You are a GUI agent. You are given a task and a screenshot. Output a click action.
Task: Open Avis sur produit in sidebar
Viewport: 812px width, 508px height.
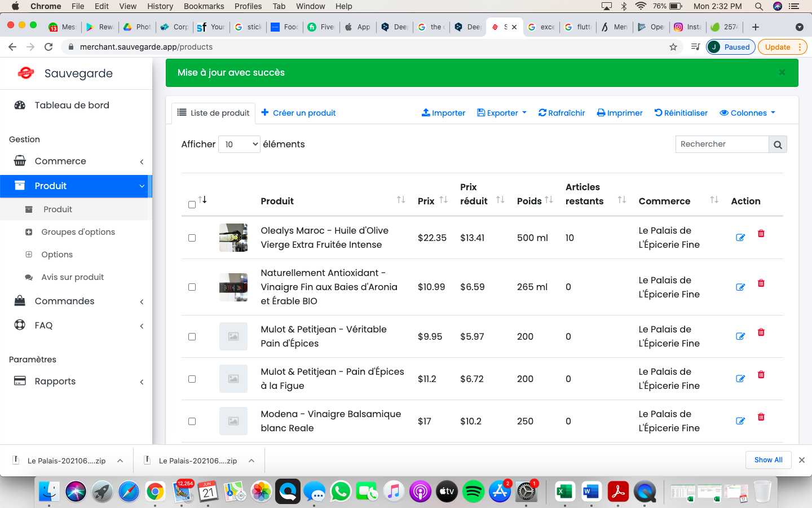pos(72,277)
